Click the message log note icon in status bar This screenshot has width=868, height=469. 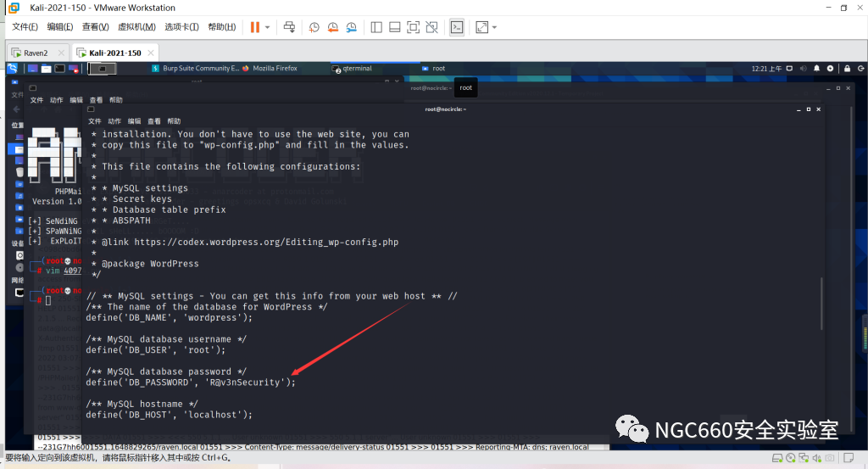pyautogui.click(x=848, y=458)
